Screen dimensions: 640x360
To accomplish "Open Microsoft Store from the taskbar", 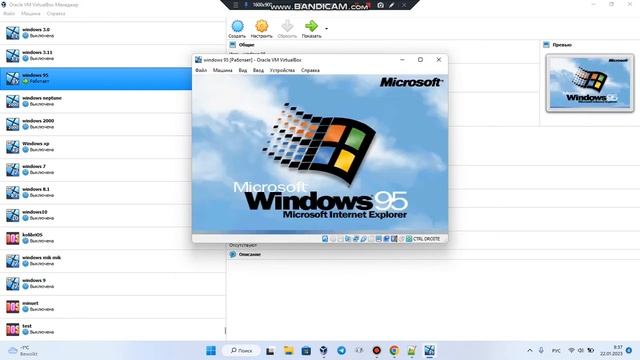I will [306, 351].
